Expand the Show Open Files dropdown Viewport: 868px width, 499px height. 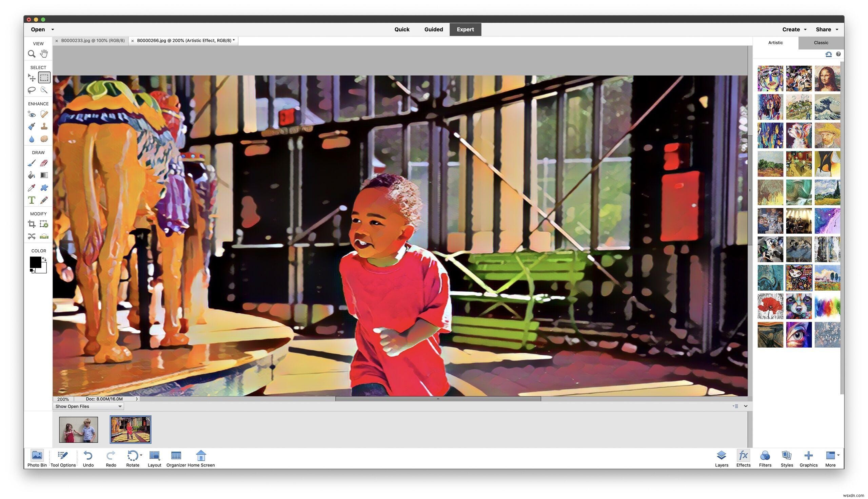(119, 406)
